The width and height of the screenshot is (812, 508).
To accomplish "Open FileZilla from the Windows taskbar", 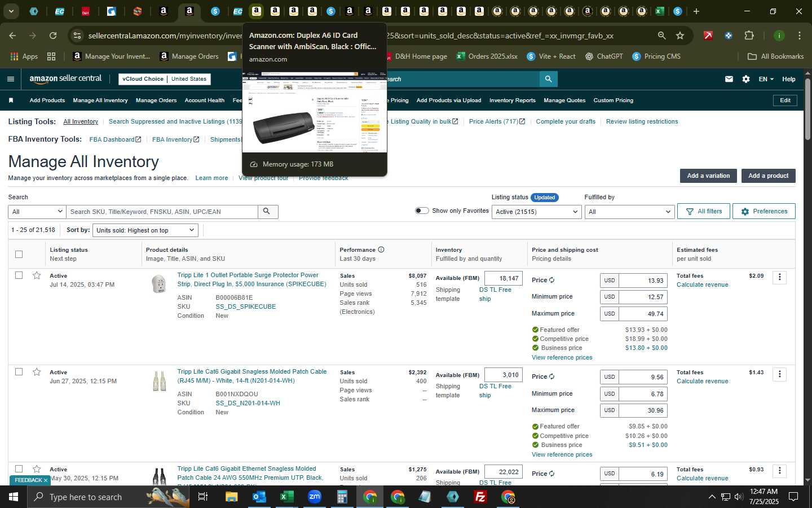I will (x=480, y=497).
